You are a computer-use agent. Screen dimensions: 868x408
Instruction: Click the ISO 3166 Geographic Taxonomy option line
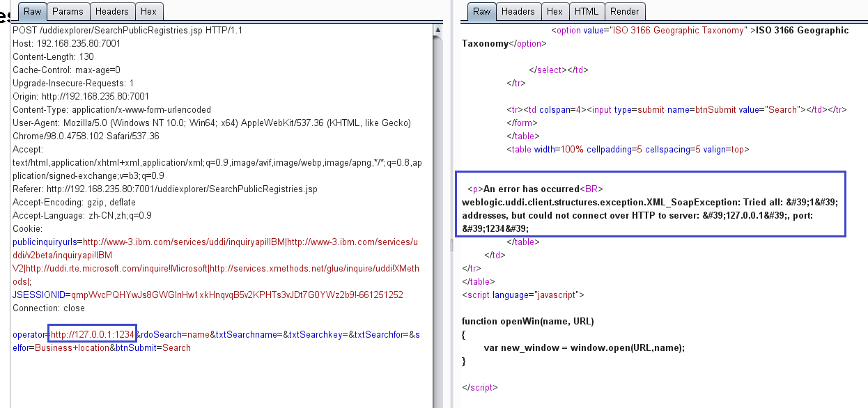(700, 31)
